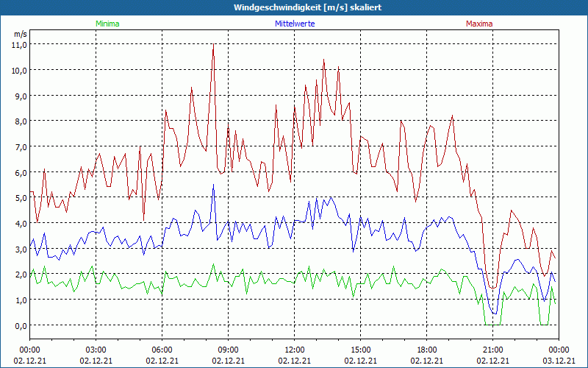
Task: Click the '03.12.21' date label
Action: point(559,361)
